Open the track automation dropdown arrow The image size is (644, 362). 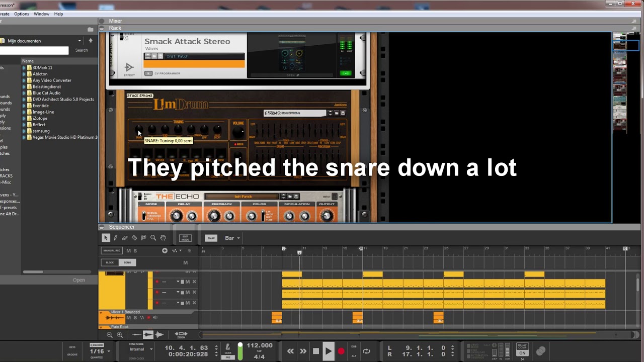[180, 250]
